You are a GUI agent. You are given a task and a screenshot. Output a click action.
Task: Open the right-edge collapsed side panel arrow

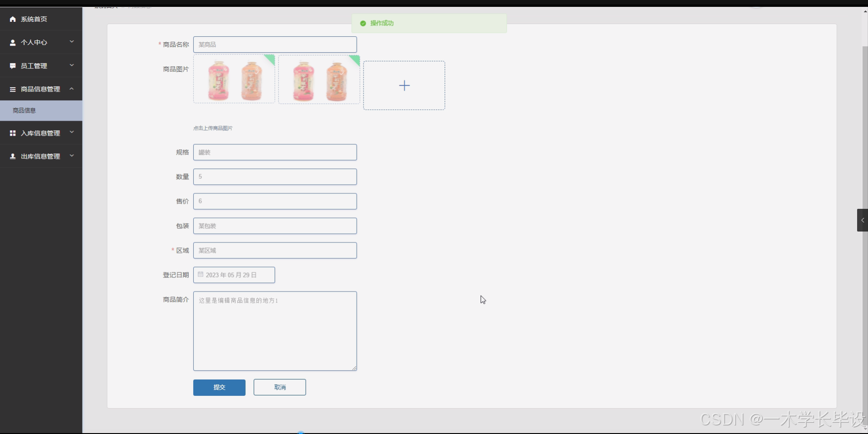(x=863, y=220)
